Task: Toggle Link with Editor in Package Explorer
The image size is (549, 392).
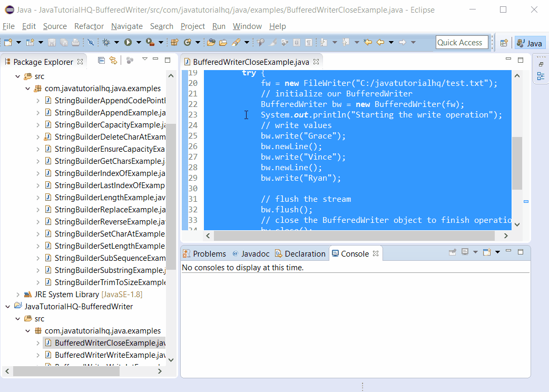Action: pyautogui.click(x=113, y=60)
